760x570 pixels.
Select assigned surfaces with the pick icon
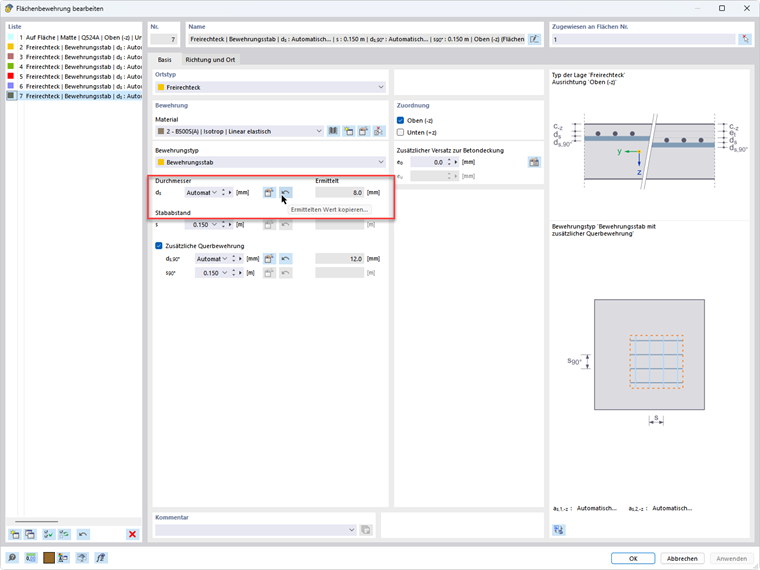click(745, 39)
